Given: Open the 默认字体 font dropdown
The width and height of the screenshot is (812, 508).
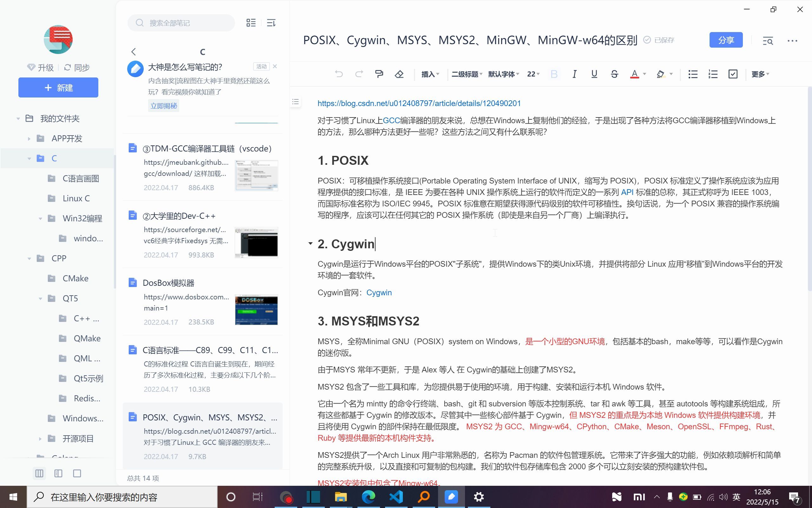Looking at the screenshot, I should pyautogui.click(x=503, y=74).
